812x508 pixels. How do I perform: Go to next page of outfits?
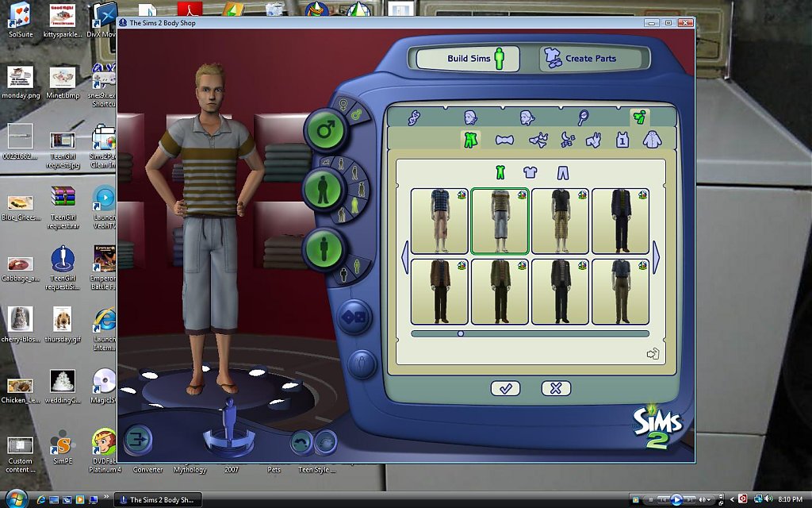tap(656, 258)
